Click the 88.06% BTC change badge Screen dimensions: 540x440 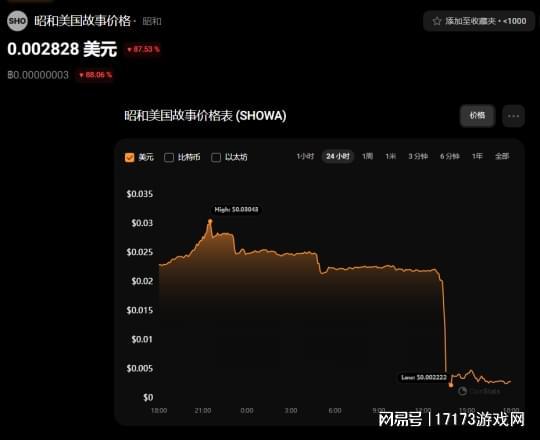(95, 75)
